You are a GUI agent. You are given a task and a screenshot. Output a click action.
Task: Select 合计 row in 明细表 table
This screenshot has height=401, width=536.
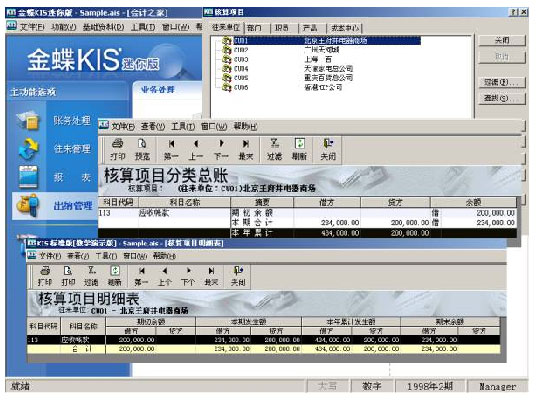coord(264,349)
